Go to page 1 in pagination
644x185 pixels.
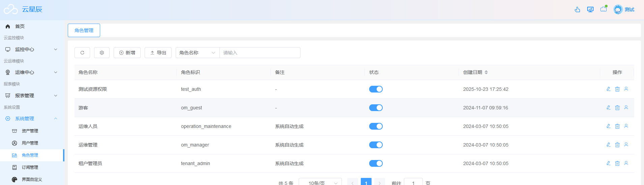(366, 182)
